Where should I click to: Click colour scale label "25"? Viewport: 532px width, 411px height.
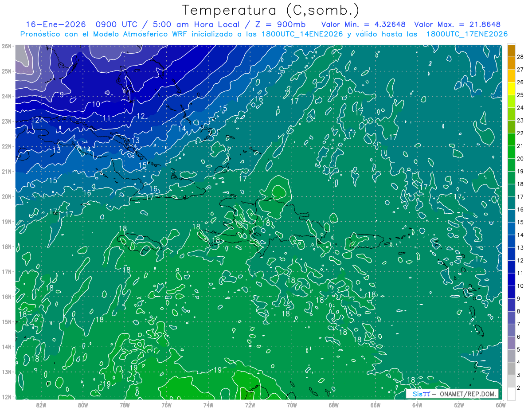520,95
